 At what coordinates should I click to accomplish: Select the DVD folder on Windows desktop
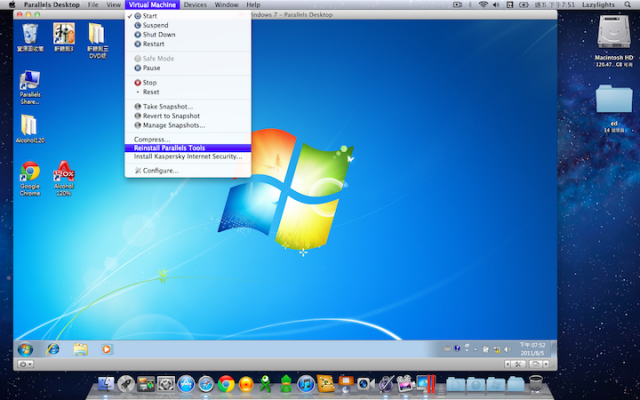point(98,40)
